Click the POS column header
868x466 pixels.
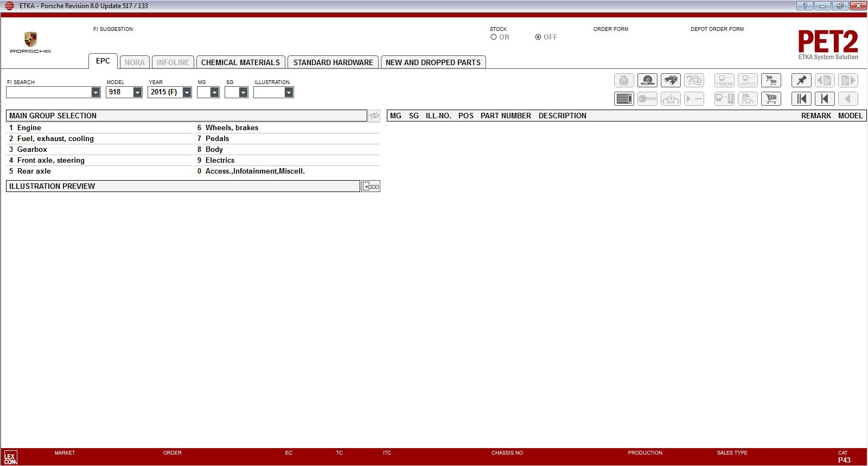pyautogui.click(x=466, y=116)
